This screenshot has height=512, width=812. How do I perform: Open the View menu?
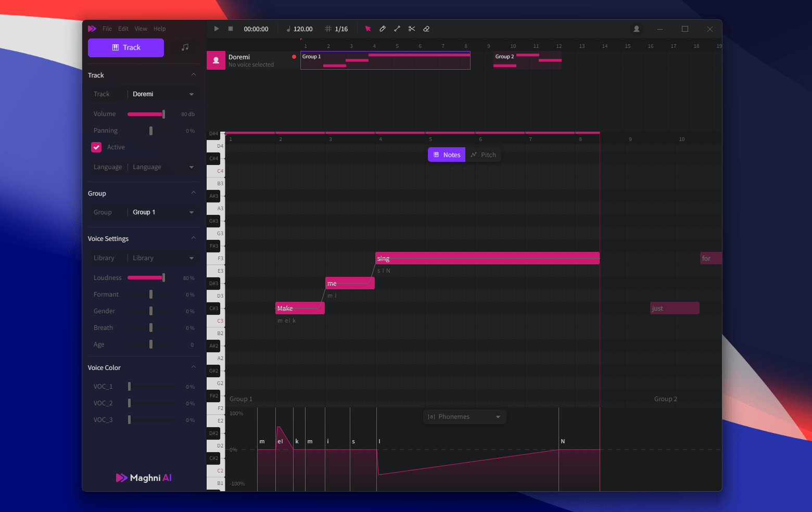click(141, 29)
